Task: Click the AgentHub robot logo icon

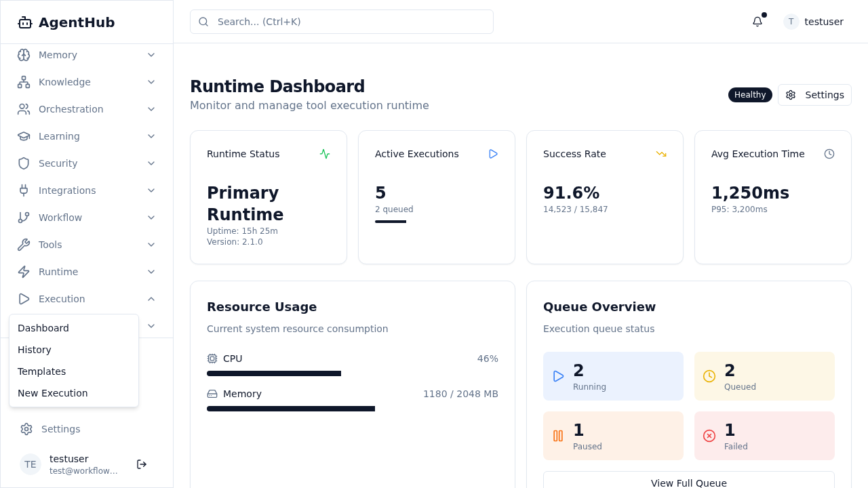Action: click(25, 22)
